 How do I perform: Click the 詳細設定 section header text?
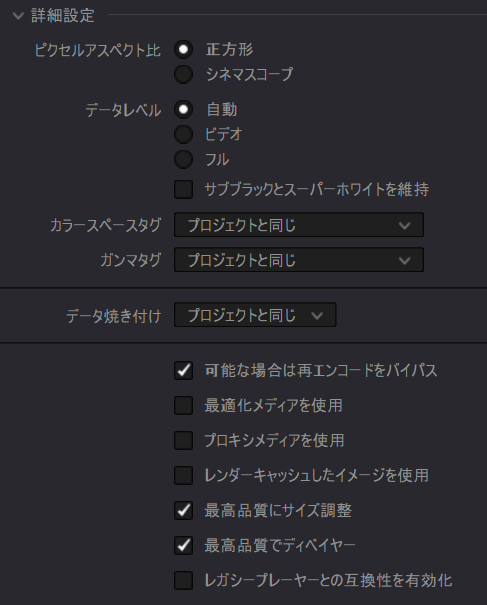pos(63,16)
